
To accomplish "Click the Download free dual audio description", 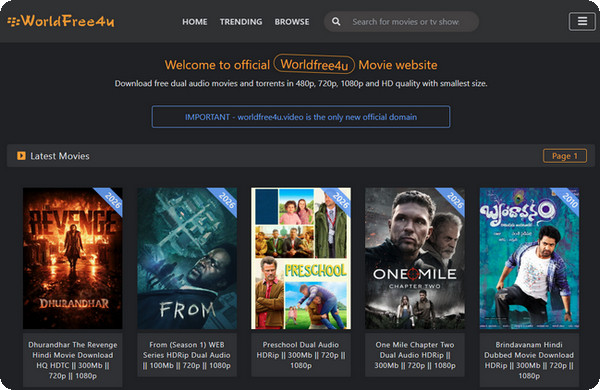I will pyautogui.click(x=301, y=83).
